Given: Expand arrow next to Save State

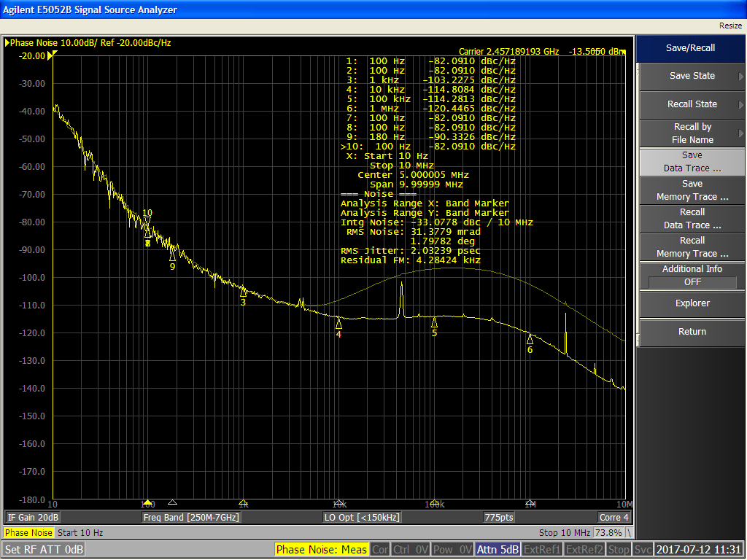Looking at the screenshot, I should 741,76.
